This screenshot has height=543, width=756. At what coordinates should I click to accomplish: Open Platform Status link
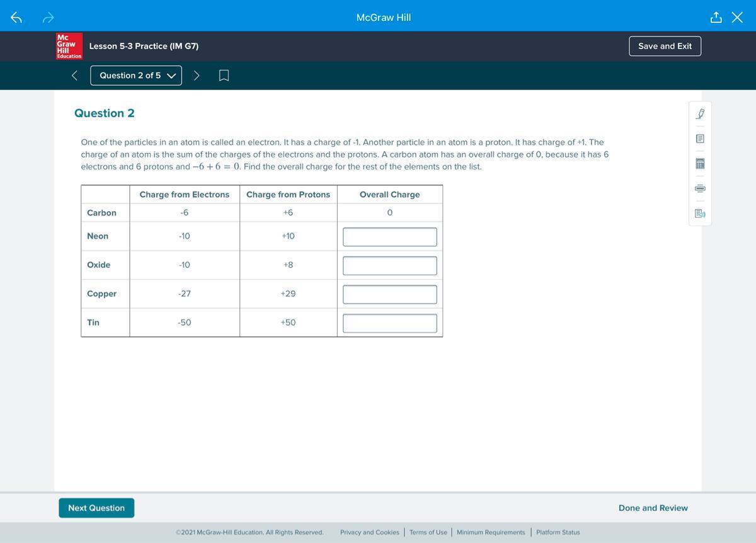click(558, 532)
